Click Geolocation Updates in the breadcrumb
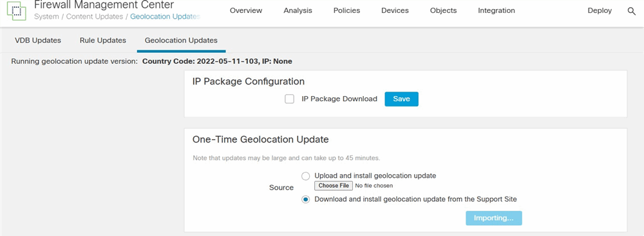 (165, 17)
